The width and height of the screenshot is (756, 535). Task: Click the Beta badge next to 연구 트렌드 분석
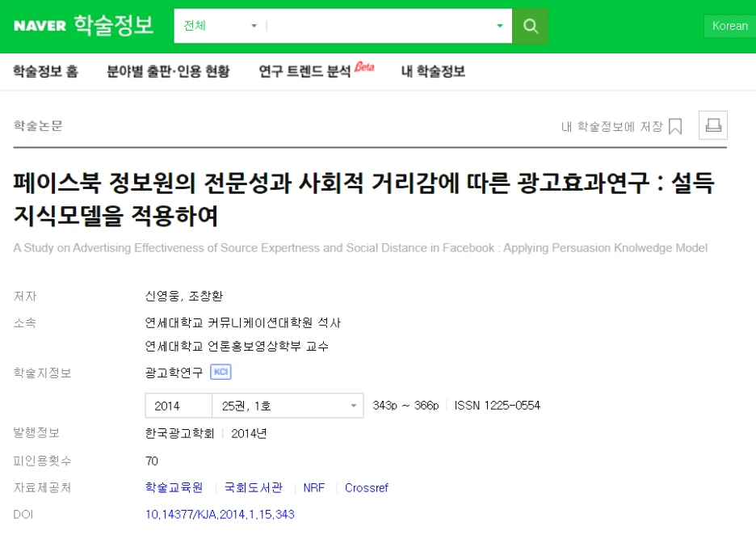coord(364,67)
